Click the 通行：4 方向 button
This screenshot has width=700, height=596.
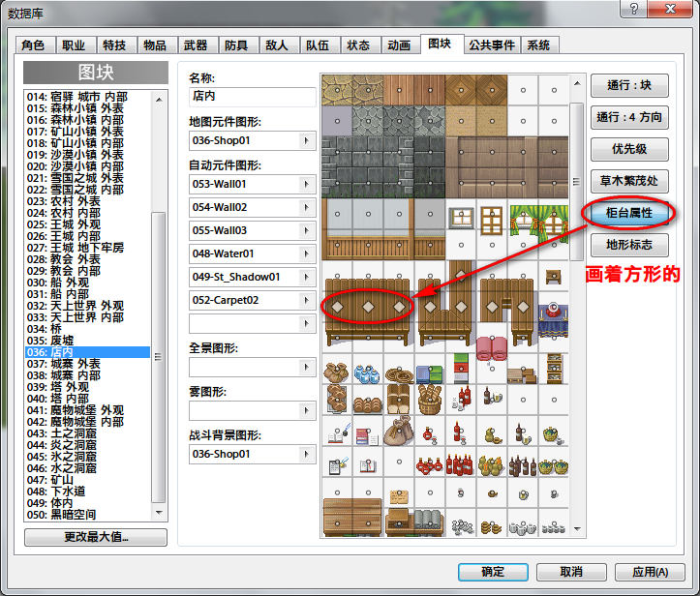629,117
